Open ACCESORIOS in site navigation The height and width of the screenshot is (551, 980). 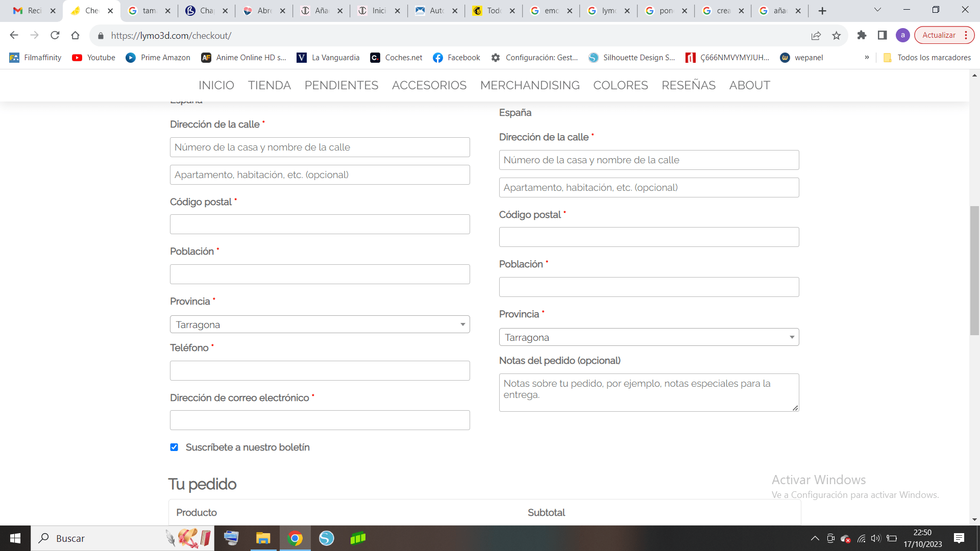pos(429,85)
